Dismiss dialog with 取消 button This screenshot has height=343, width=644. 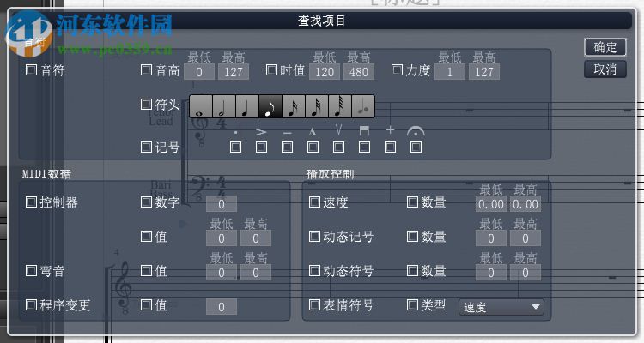pos(605,69)
